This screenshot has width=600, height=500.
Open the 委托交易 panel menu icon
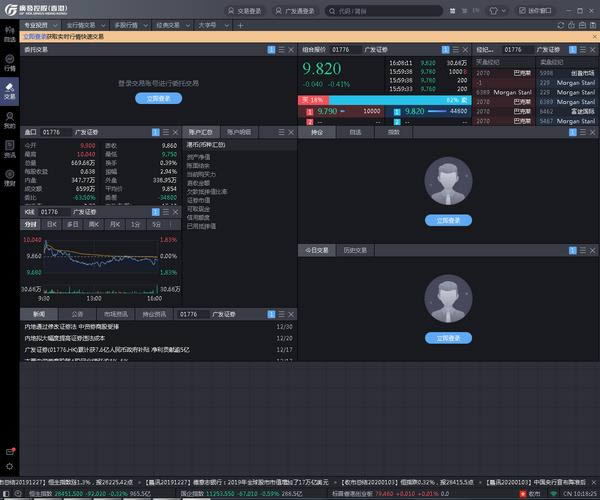pyautogui.click(x=281, y=50)
